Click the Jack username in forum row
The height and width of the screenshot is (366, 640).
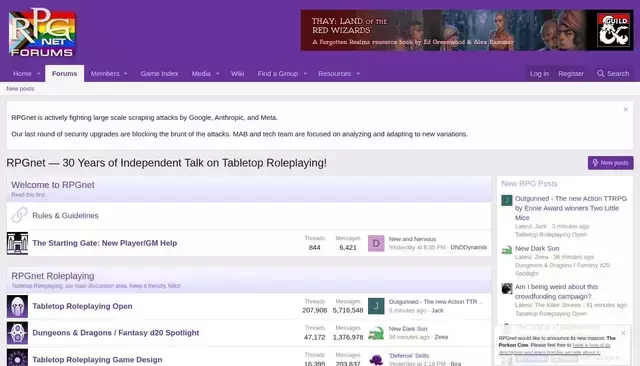point(437,311)
